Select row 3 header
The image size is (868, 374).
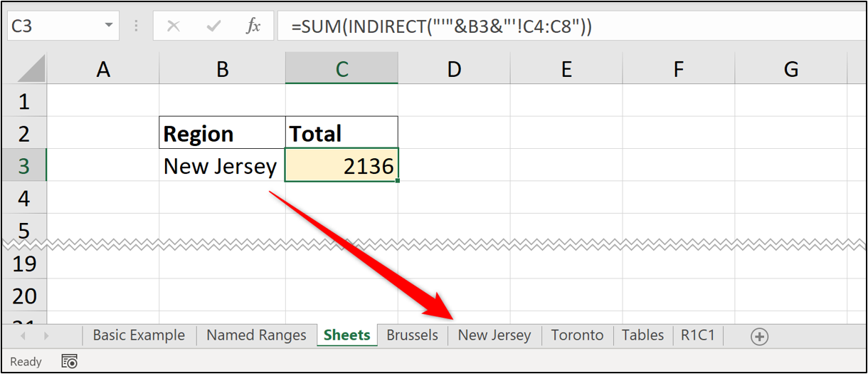24,165
